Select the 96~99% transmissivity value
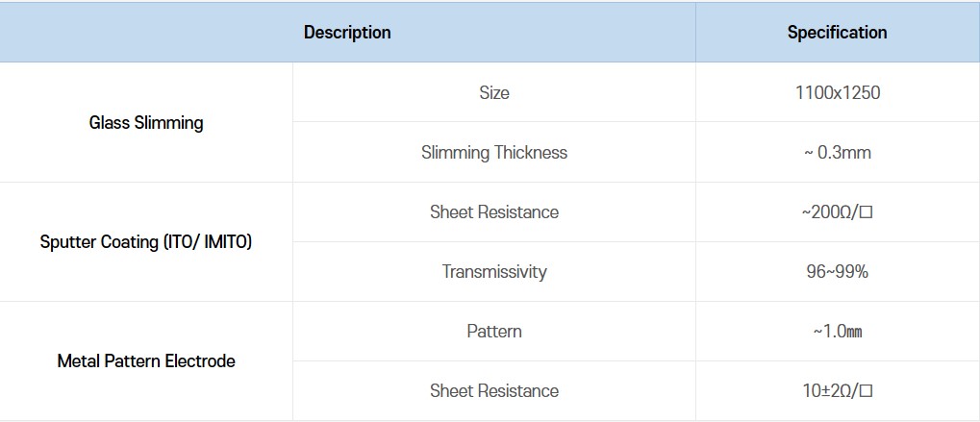 [x=837, y=272]
